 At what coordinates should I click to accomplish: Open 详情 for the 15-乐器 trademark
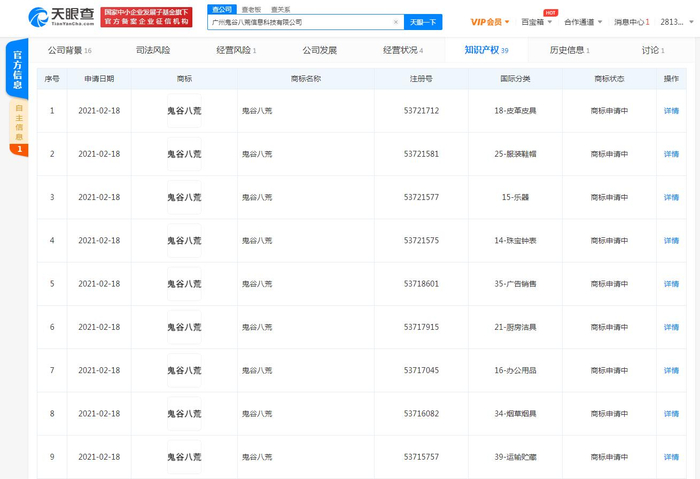click(671, 197)
